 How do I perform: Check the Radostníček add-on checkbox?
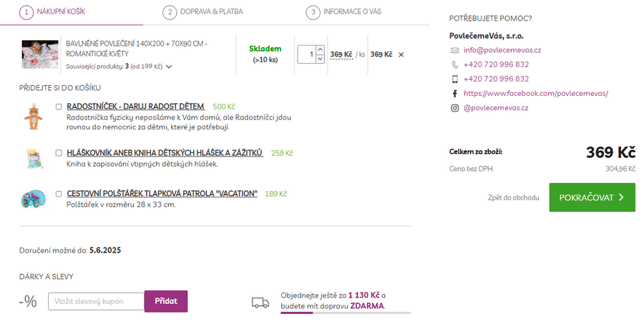59,107
